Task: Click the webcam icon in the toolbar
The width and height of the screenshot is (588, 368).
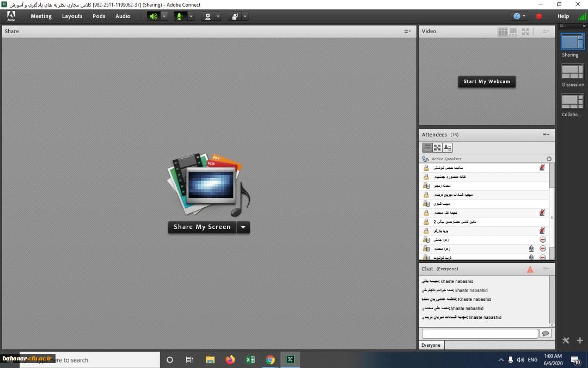Action: pos(207,16)
